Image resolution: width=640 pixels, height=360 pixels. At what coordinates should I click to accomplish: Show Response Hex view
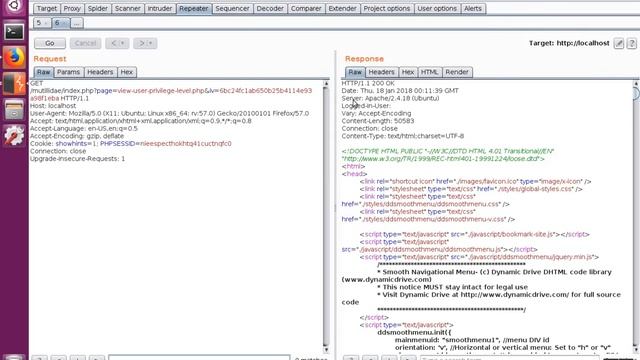(x=408, y=72)
